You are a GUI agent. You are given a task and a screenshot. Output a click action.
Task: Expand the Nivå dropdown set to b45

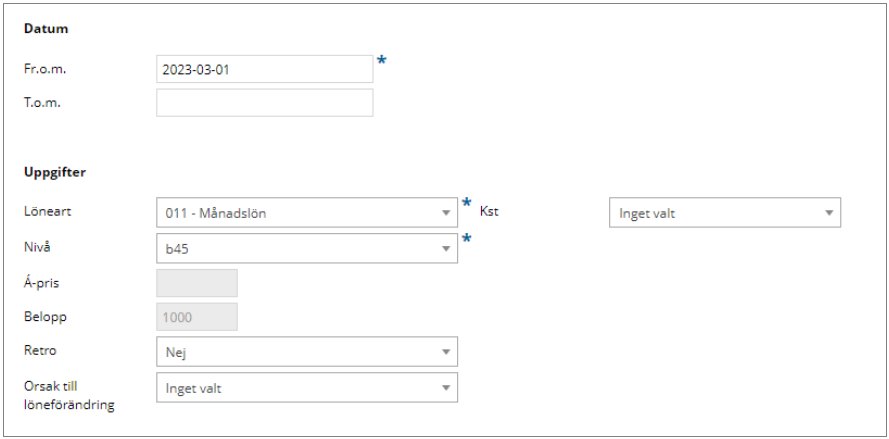click(x=307, y=248)
